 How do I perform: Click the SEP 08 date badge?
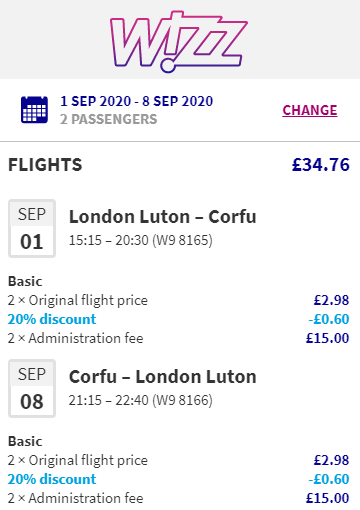pos(32,389)
